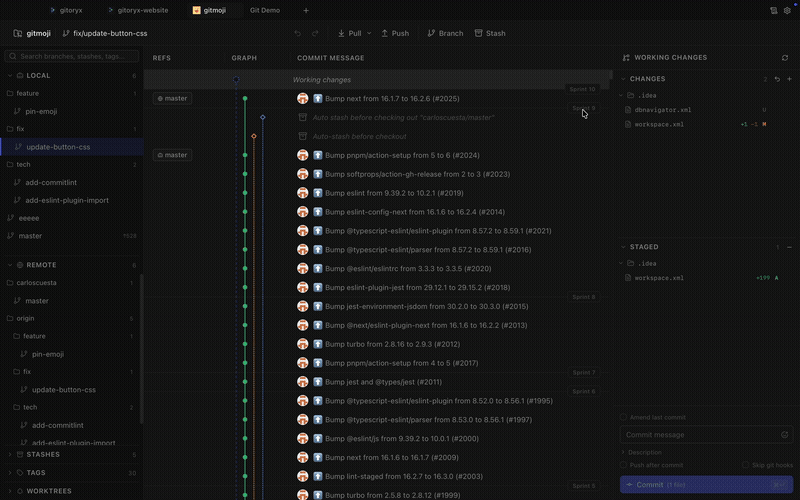
Task: Expand the STASHES section
Action: pyautogui.click(x=10, y=454)
